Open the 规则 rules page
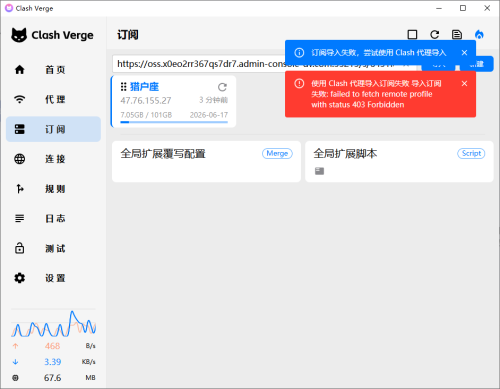 [x=53, y=189]
